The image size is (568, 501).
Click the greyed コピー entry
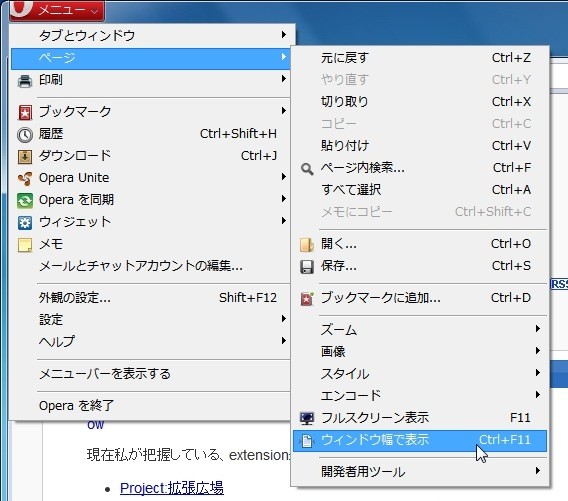click(420, 124)
